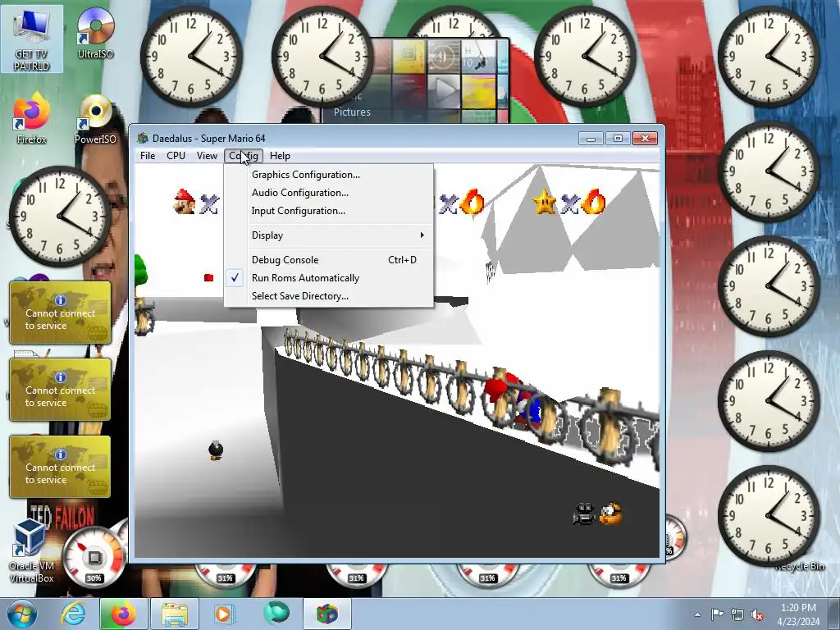840x630 pixels.
Task: Open the View menu in Daedalus
Action: pyautogui.click(x=207, y=156)
